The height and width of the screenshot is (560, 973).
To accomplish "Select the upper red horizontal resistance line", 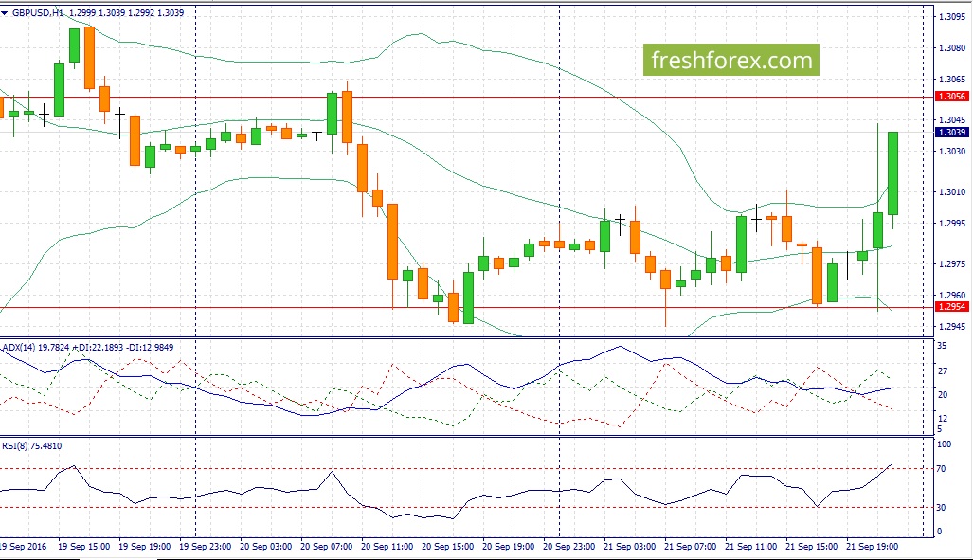I will [467, 98].
